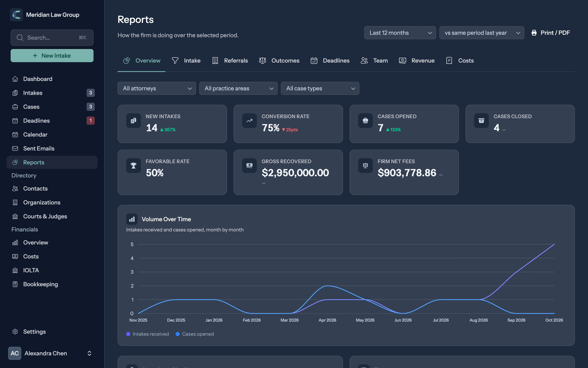588x368 pixels.
Task: Click the Cases badge showing 3
Action: click(x=91, y=107)
